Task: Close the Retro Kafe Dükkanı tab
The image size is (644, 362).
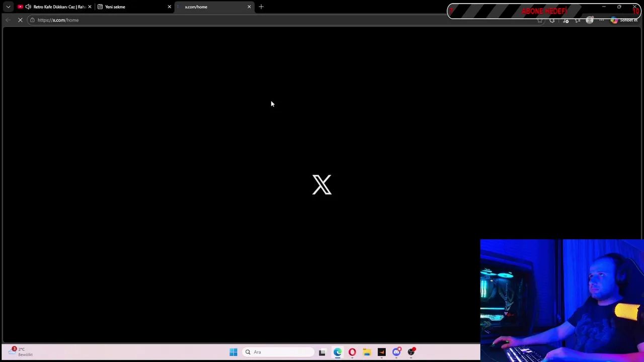Action: click(x=90, y=7)
